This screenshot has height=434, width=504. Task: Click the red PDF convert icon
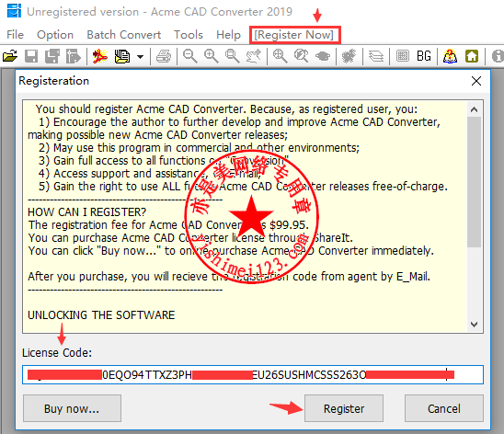100,56
